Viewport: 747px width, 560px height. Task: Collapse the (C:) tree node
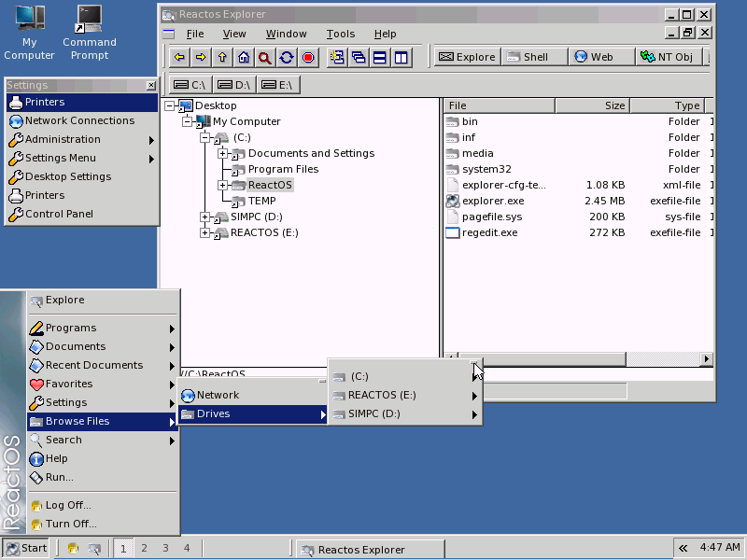coord(206,136)
